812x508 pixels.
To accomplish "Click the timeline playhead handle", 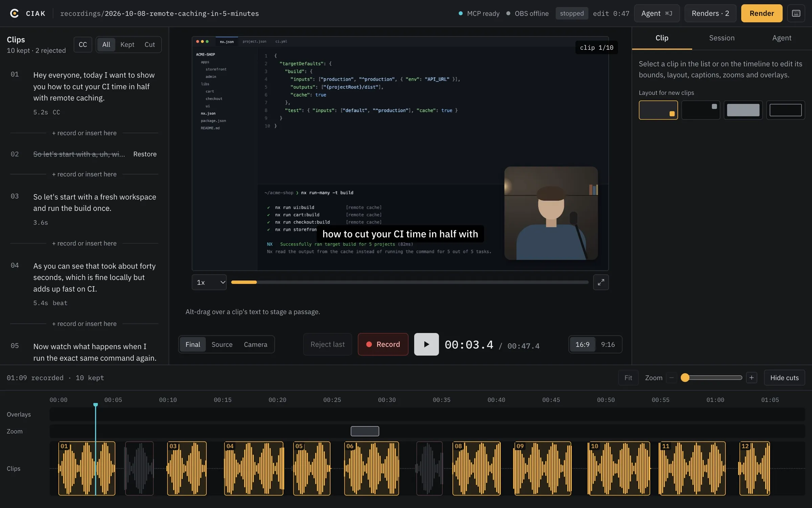I will point(96,405).
